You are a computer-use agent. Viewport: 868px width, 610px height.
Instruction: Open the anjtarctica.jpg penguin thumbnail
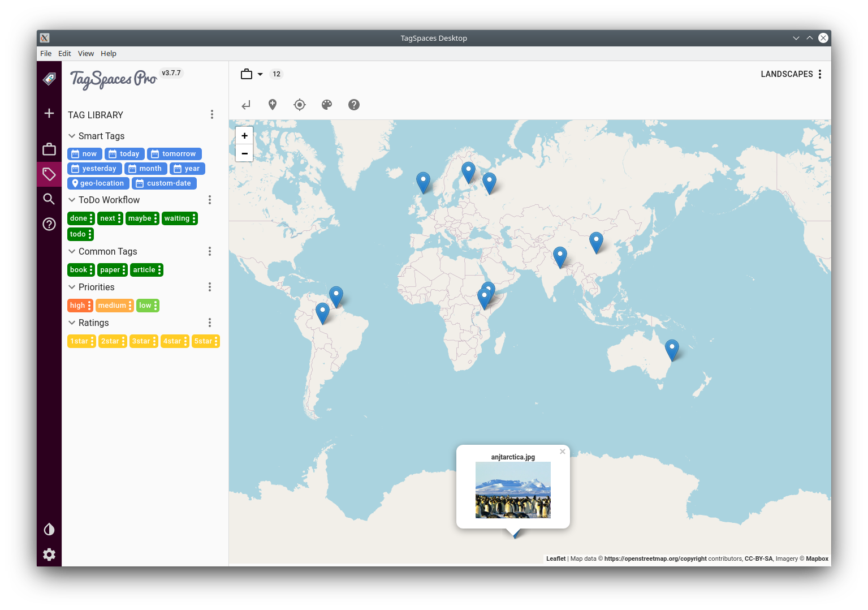point(513,490)
